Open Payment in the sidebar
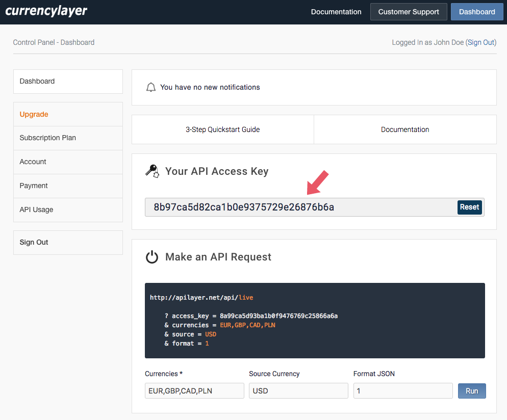This screenshot has width=507, height=420. (68, 186)
